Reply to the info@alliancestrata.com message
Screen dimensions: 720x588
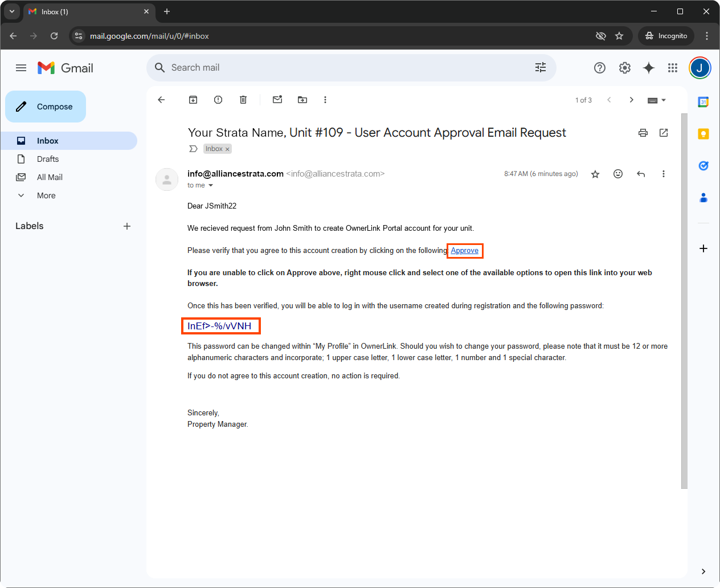[x=641, y=174]
